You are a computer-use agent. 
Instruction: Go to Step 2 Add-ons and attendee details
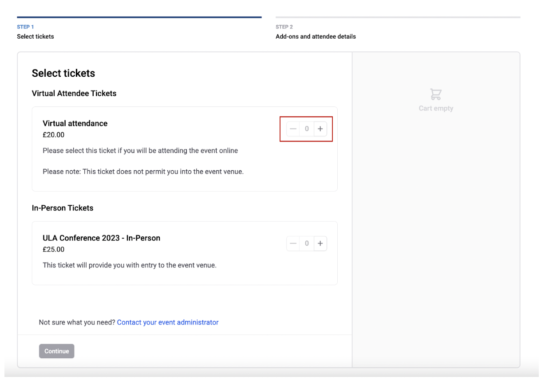pyautogui.click(x=398, y=28)
